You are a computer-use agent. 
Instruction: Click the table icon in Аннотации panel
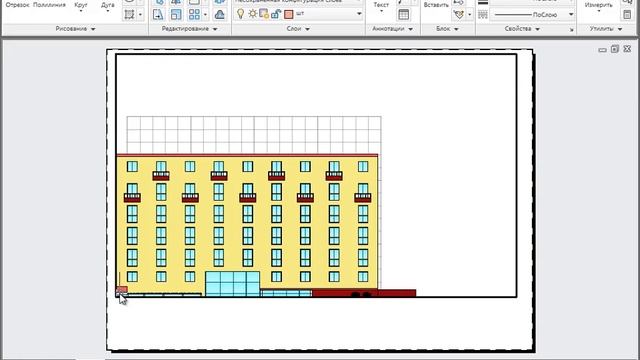(403, 15)
